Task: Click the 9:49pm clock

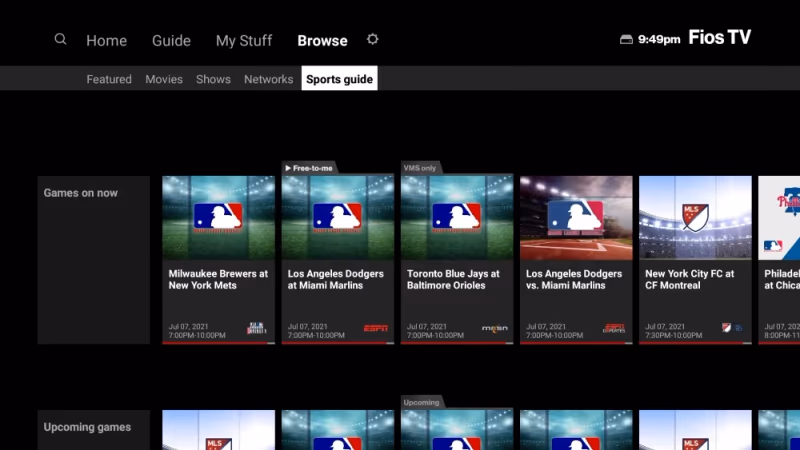Action: click(x=659, y=39)
